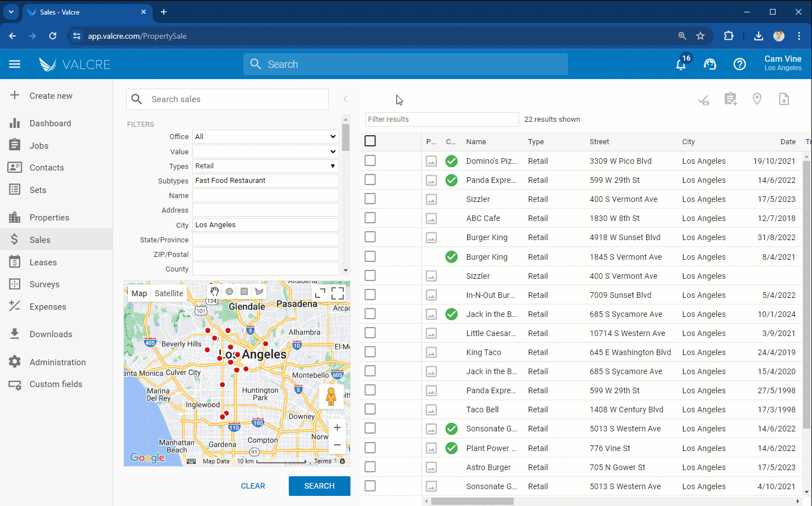Click the global Search bar

click(x=405, y=65)
